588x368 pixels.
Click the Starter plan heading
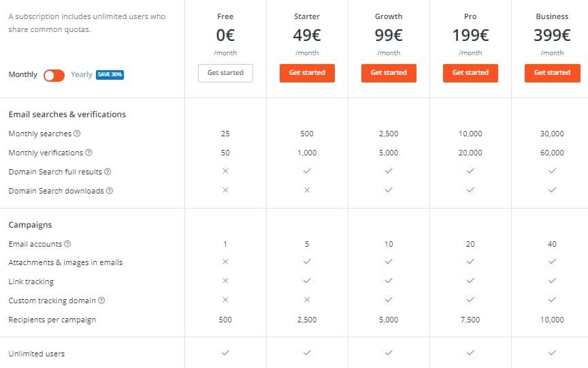click(307, 16)
